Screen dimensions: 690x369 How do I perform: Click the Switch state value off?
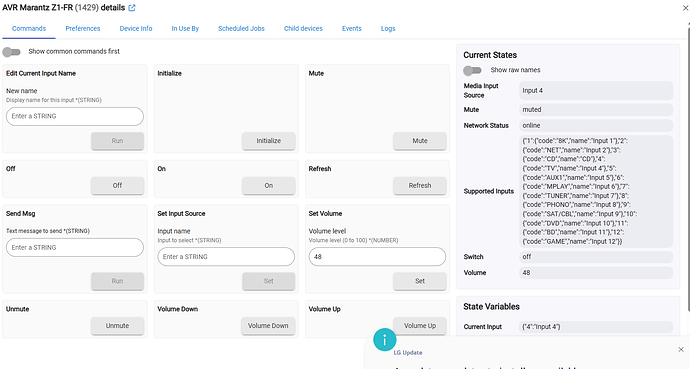point(596,257)
